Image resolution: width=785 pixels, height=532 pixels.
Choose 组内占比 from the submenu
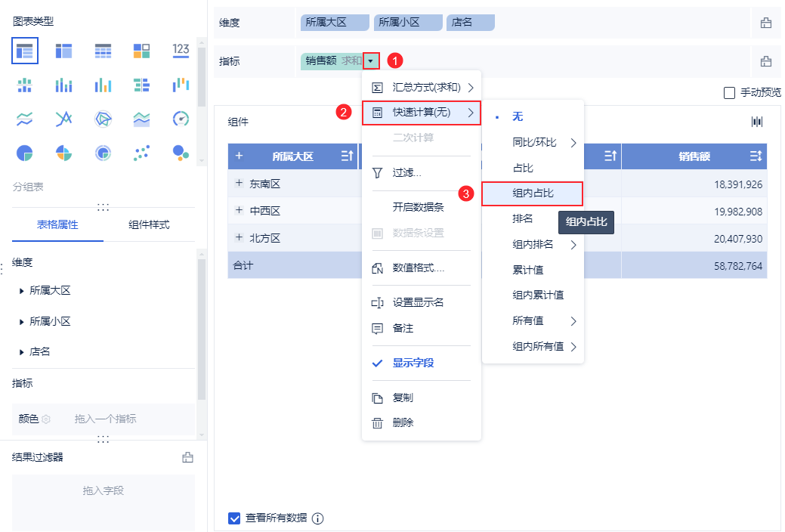[x=533, y=193]
